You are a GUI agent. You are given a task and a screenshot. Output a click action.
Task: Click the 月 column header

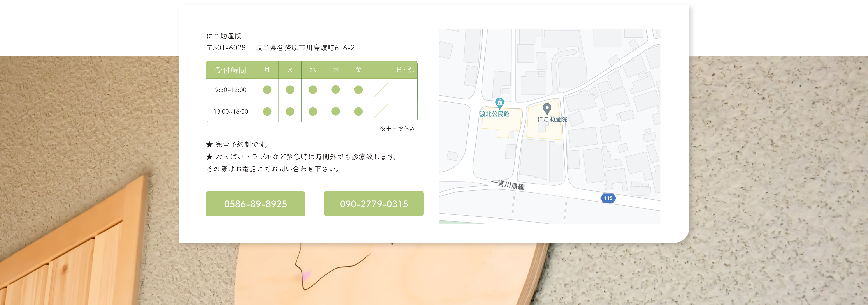click(267, 70)
